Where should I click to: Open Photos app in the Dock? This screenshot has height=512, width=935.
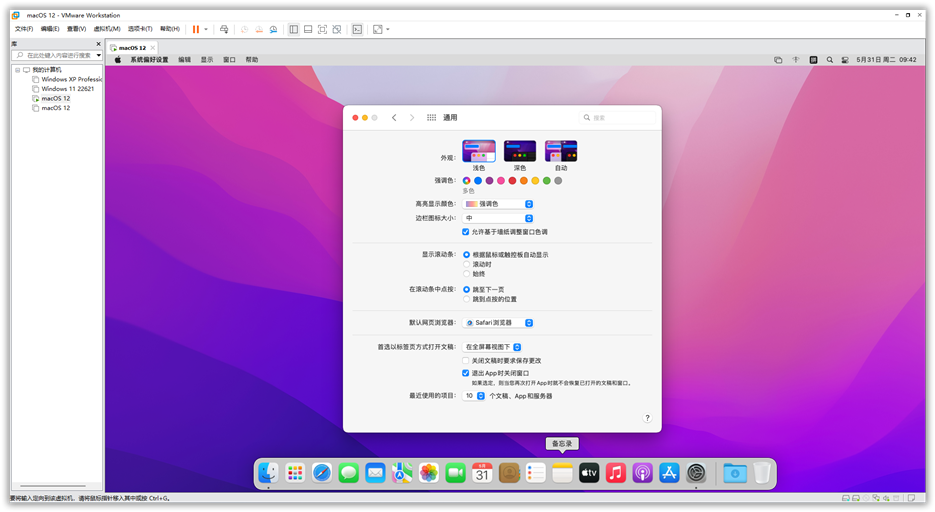click(x=429, y=473)
